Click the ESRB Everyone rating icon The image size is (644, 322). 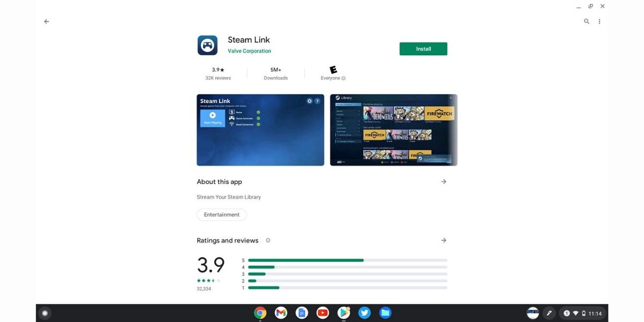tap(333, 70)
